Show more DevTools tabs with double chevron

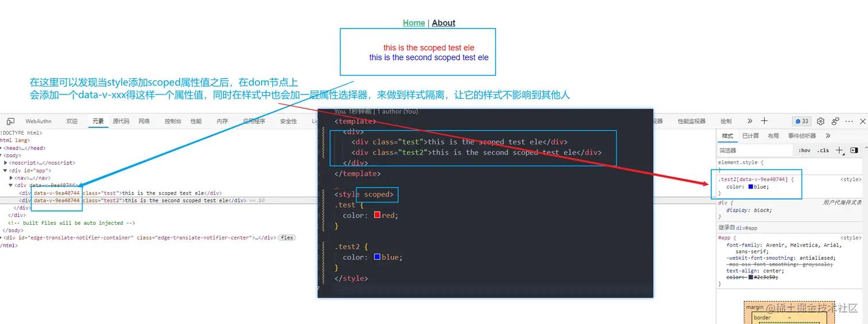pyautogui.click(x=750, y=121)
